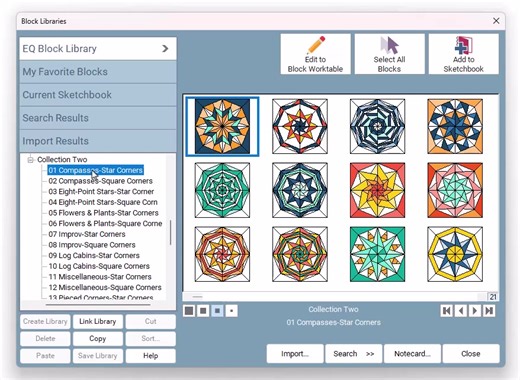This screenshot has width=520, height=380.
Task: Expand the EQ Block Library chevron
Action: (x=165, y=49)
